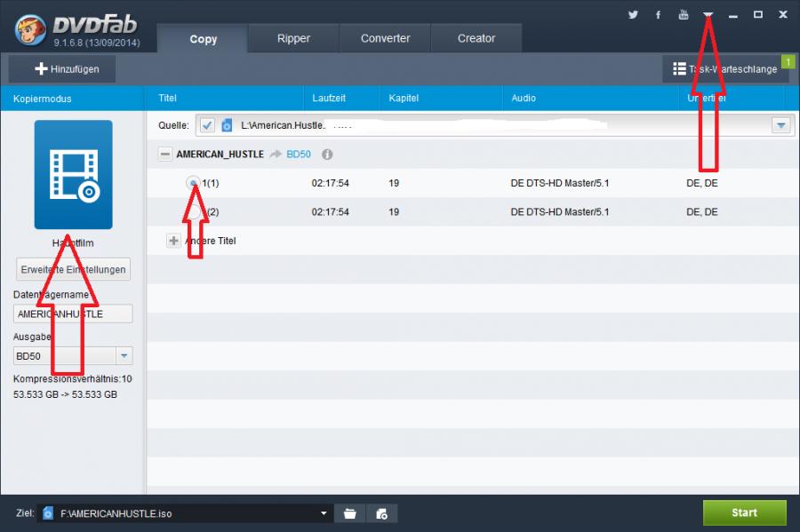
Task: Click the F:\AMERICANHUSTLE.iso target path
Action: click(x=116, y=513)
